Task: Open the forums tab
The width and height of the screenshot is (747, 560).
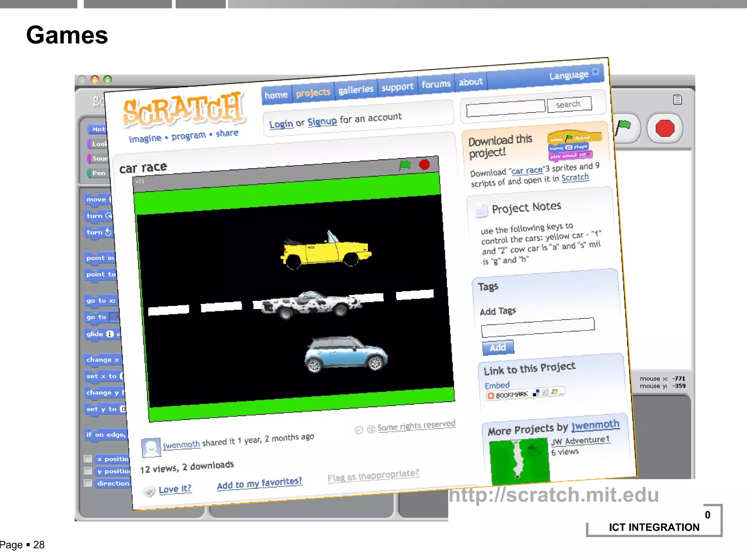Action: pyautogui.click(x=436, y=84)
